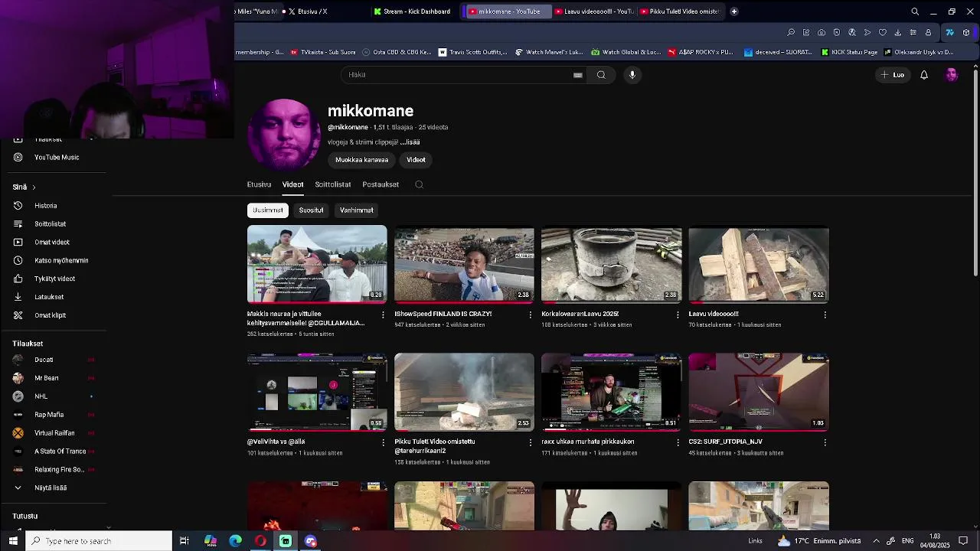Screen dimensions: 980x551
Task: Open Makkis nauraa video thumbnail
Action: click(x=317, y=264)
